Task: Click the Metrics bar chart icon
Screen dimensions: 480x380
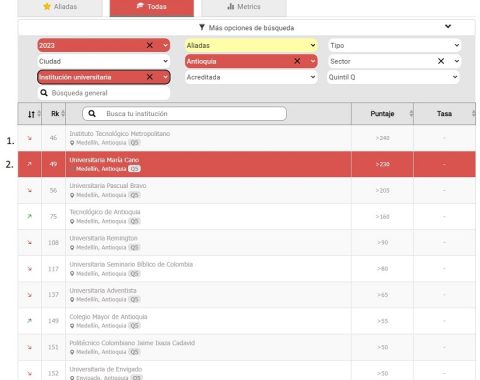Action: click(x=231, y=6)
